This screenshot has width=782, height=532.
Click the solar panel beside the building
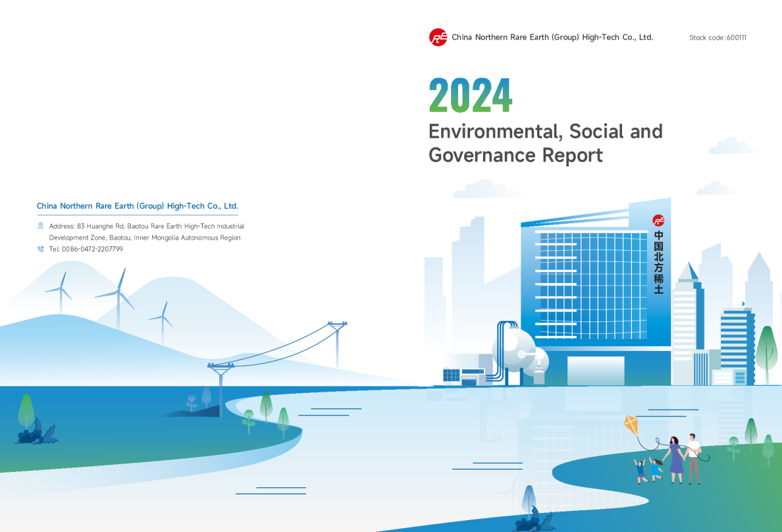point(452,375)
